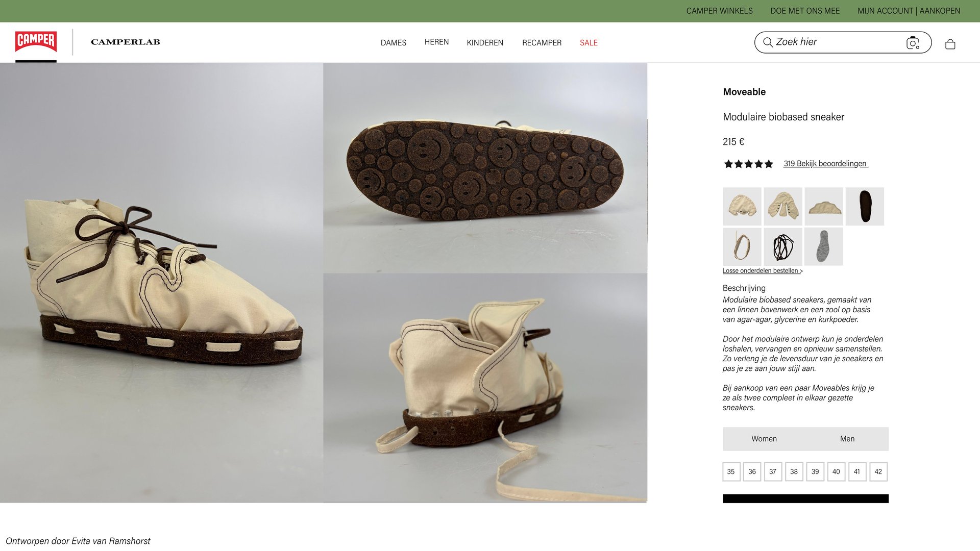This screenshot has width=980, height=551.
Task: Select shoe size 42
Action: tap(878, 472)
